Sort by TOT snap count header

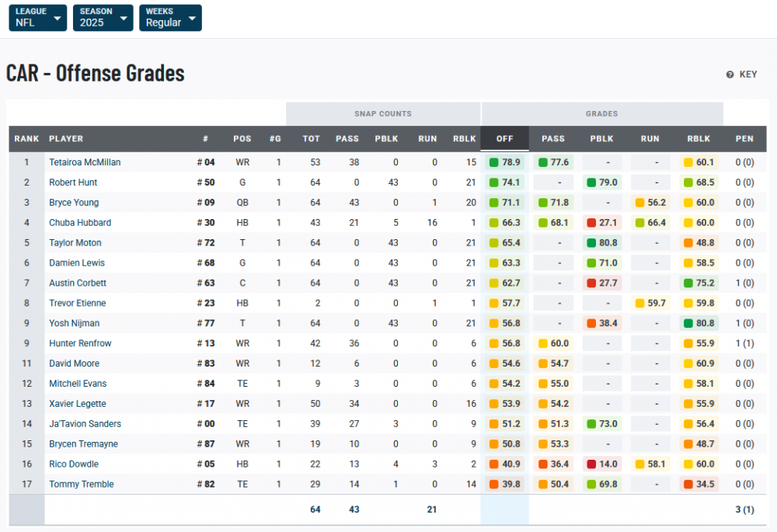(311, 139)
